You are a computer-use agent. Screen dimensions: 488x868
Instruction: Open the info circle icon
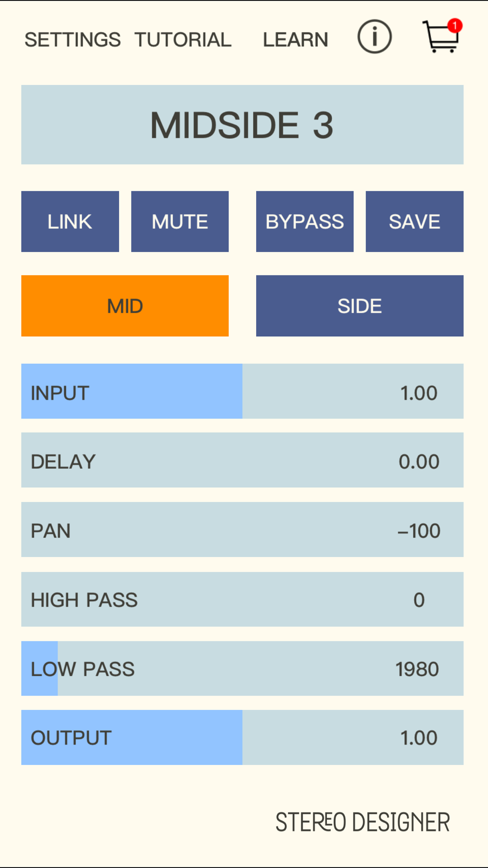tap(374, 37)
